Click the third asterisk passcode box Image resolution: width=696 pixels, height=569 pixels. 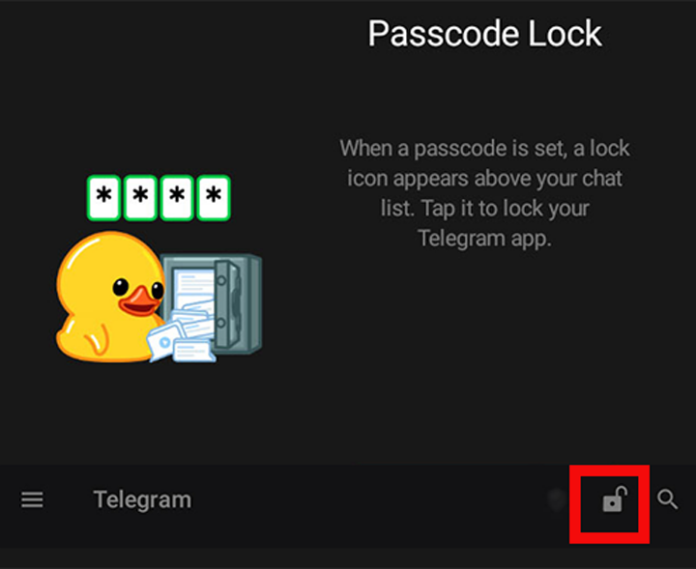[x=177, y=198]
